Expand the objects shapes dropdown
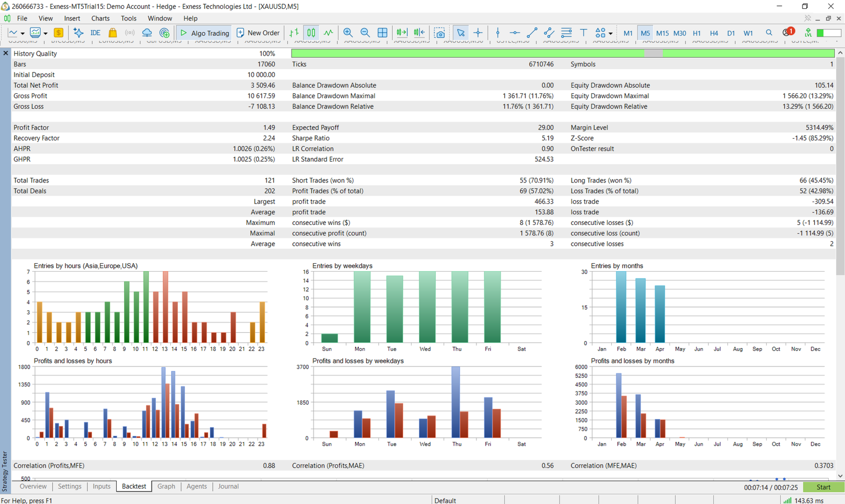 [610, 33]
